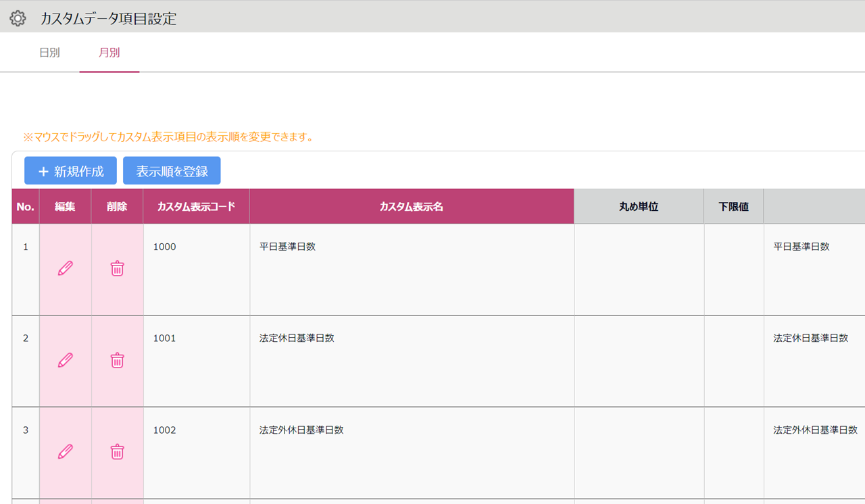Select code cell 1002

(x=197, y=453)
